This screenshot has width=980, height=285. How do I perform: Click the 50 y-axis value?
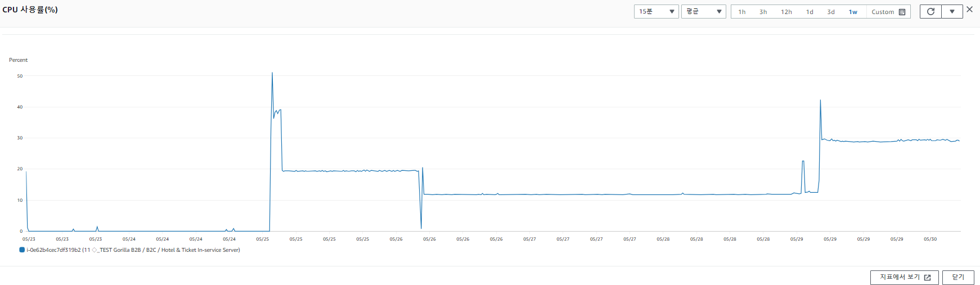click(20, 76)
